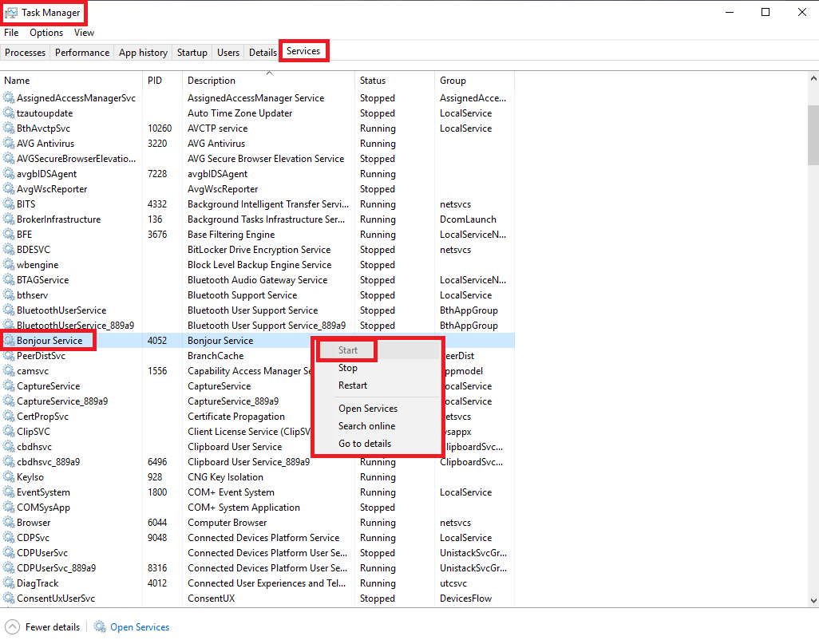Image resolution: width=819 pixels, height=644 pixels.
Task: Open the File menu
Action: [11, 33]
